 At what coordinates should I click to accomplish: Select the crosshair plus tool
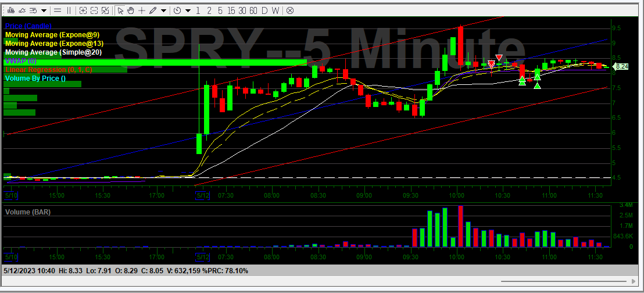[142, 10]
